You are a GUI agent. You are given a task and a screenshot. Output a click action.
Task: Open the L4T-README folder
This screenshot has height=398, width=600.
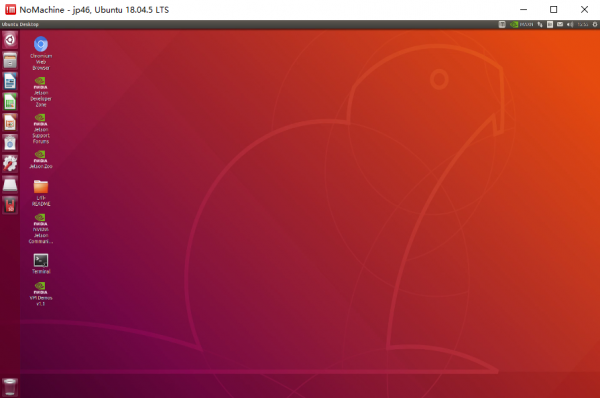tap(41, 193)
